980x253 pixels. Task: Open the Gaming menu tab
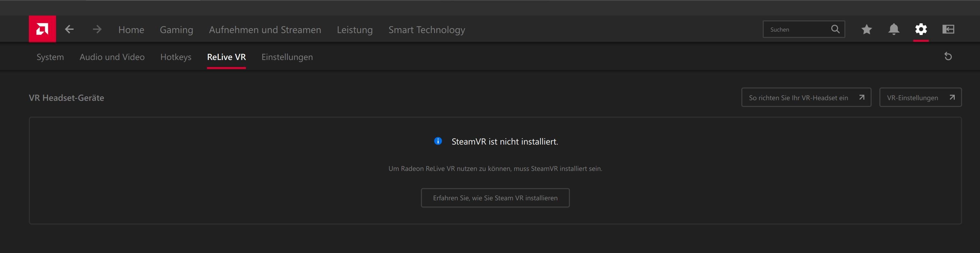point(177,30)
